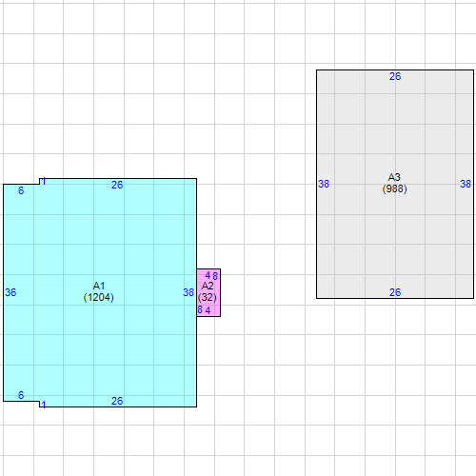Click the 6 dimension at A1's bottom-left notch
Viewport: 476px width, 476px height.
click(x=21, y=395)
